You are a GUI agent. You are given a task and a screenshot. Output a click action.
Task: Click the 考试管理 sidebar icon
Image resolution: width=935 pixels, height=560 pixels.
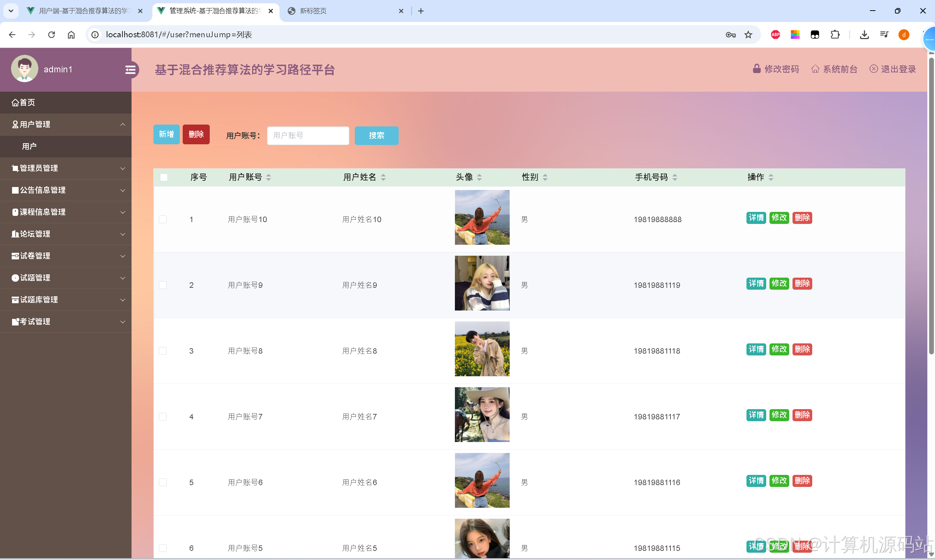coord(15,321)
